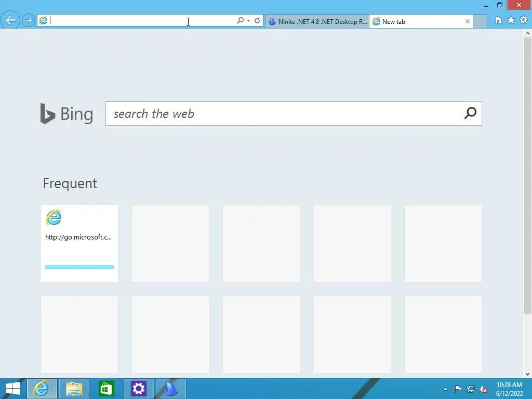
Task: Expand the address bar autocomplete dropdown arrow
Action: 249,21
